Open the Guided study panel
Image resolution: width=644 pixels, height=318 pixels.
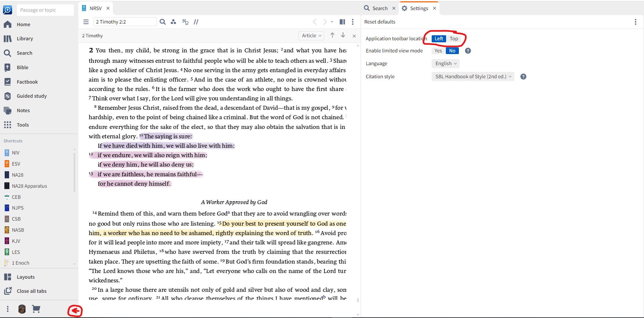point(32,96)
